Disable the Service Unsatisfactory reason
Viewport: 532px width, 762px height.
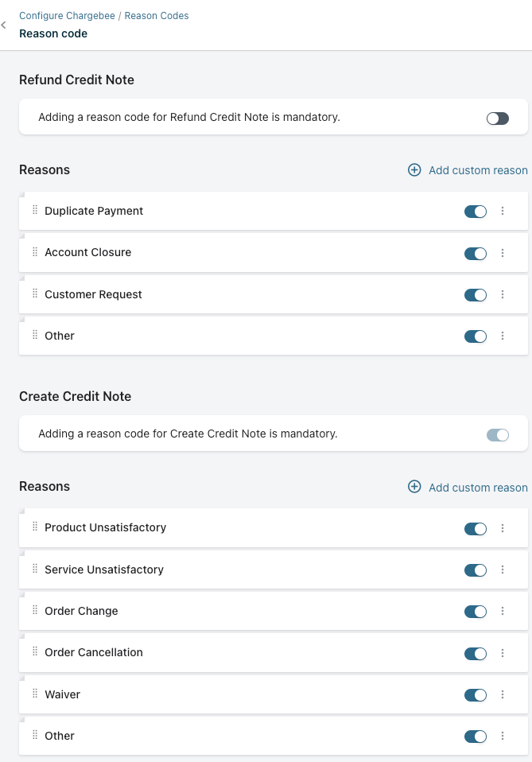tap(475, 570)
